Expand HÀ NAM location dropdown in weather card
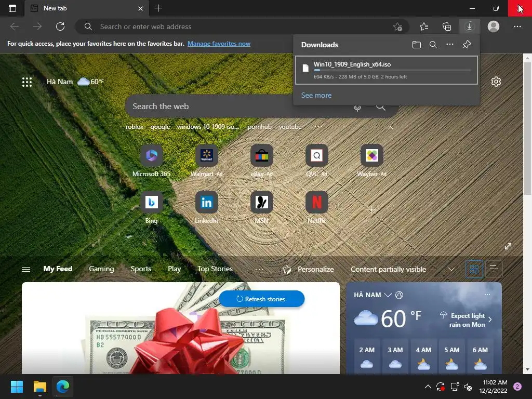532x399 pixels. (388, 295)
